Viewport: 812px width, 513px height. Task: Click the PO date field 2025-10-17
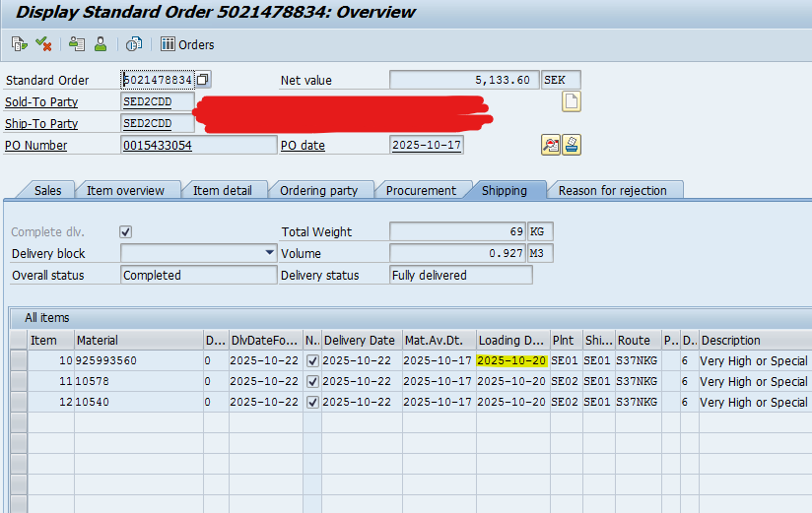click(x=426, y=145)
